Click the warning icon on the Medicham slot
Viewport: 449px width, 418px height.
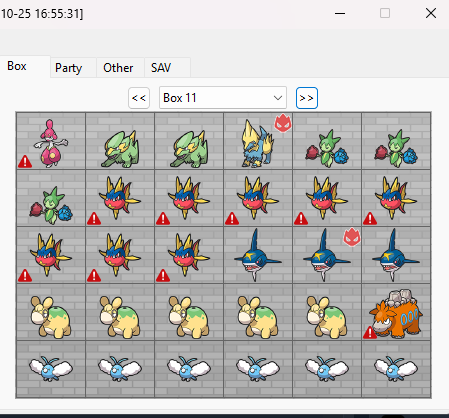25,161
